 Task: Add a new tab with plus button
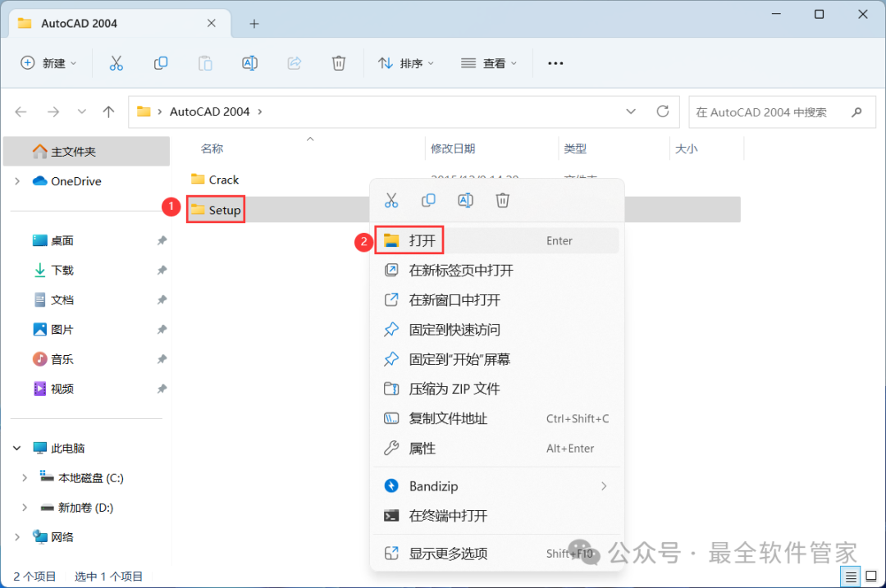(254, 24)
